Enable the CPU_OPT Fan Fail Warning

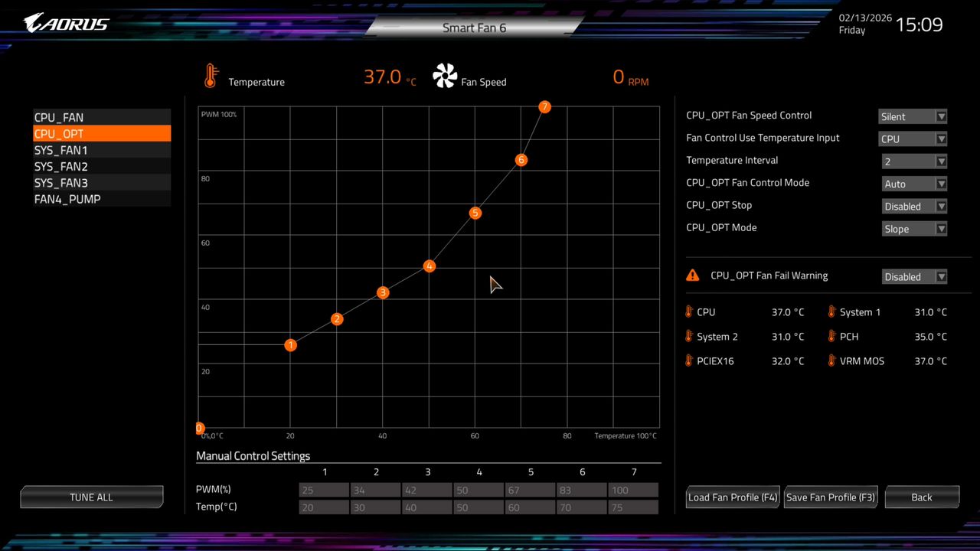[x=913, y=276]
